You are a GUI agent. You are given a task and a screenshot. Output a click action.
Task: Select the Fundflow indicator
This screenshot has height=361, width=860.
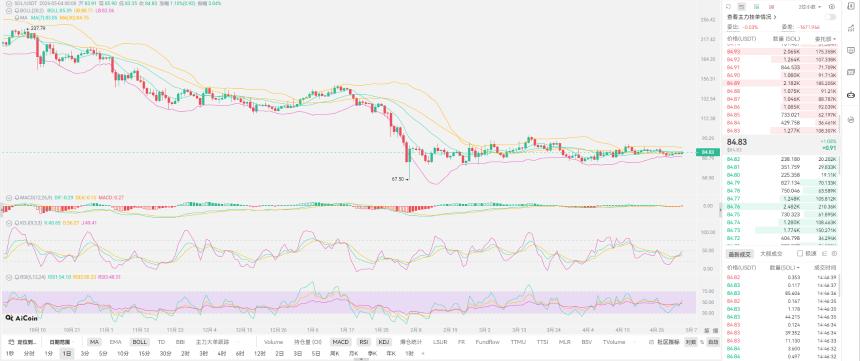tap(488, 342)
